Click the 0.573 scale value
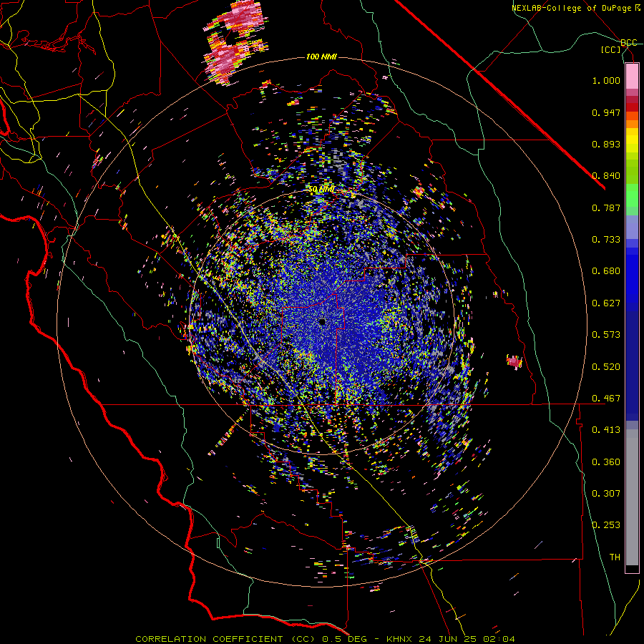This screenshot has height=644, width=644. tap(606, 335)
